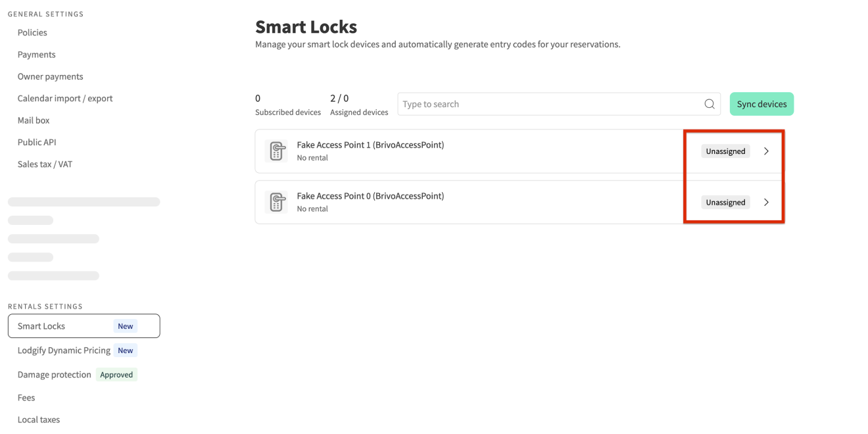Navigate to Public API settings
Screen dimensions: 868x434
(37, 142)
